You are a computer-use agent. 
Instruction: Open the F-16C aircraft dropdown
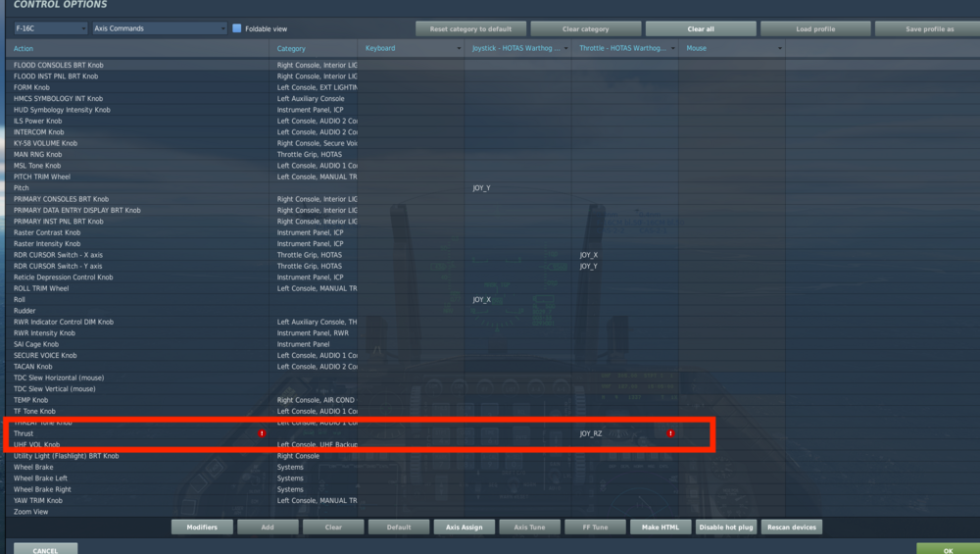tap(51, 28)
